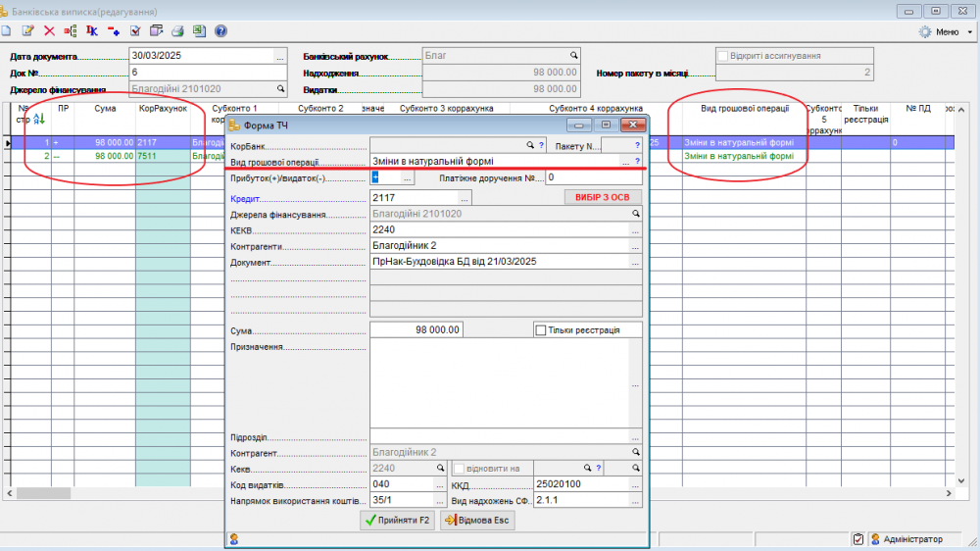Image resolution: width=980 pixels, height=551 pixels.
Task: Toggle the 'Відкриті ассигнування' checkbox
Action: point(723,56)
